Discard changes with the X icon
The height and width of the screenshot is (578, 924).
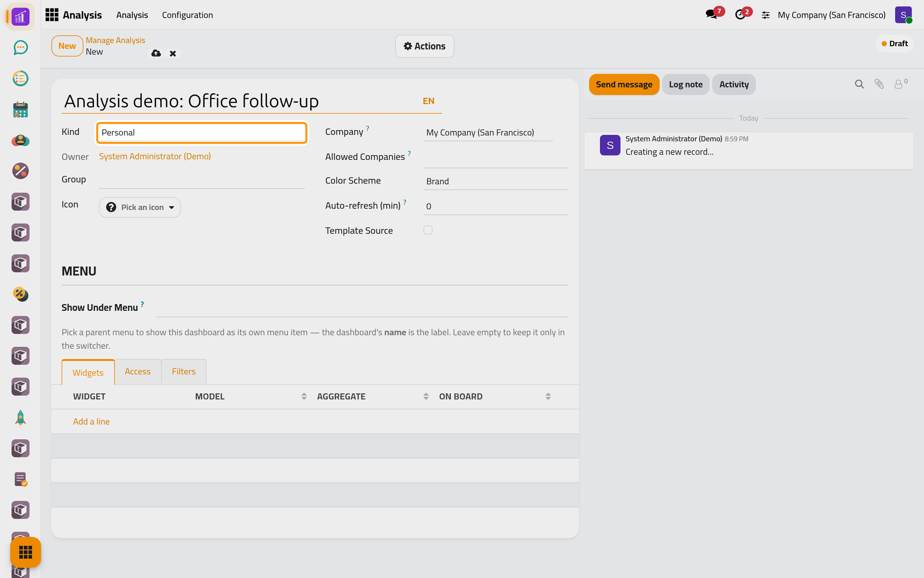[173, 53]
